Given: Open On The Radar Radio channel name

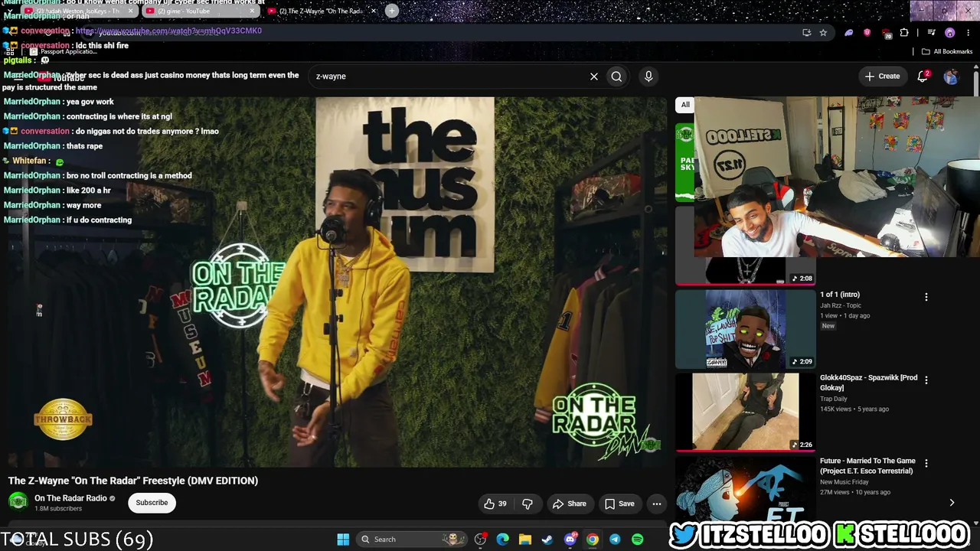Looking at the screenshot, I should click(70, 498).
